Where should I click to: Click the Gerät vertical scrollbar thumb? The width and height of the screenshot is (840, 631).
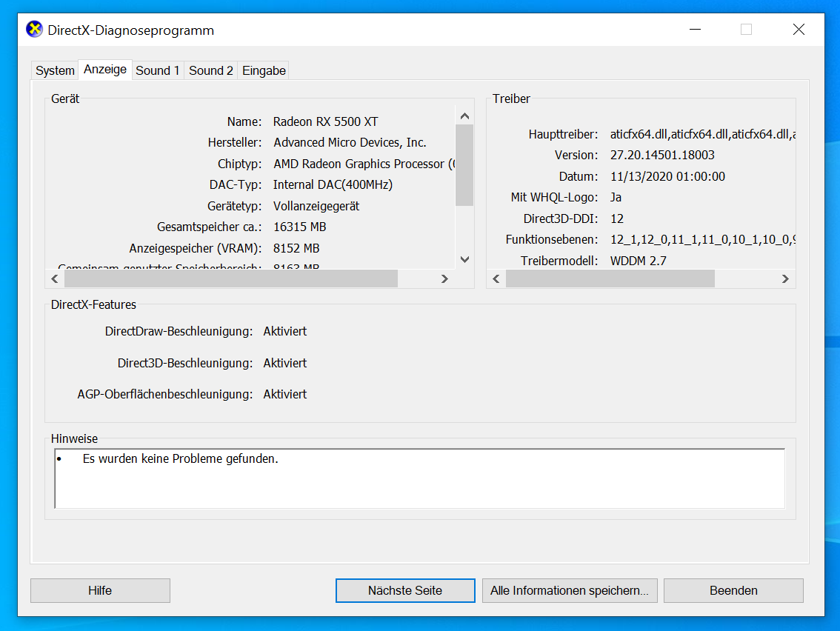pyautogui.click(x=464, y=165)
